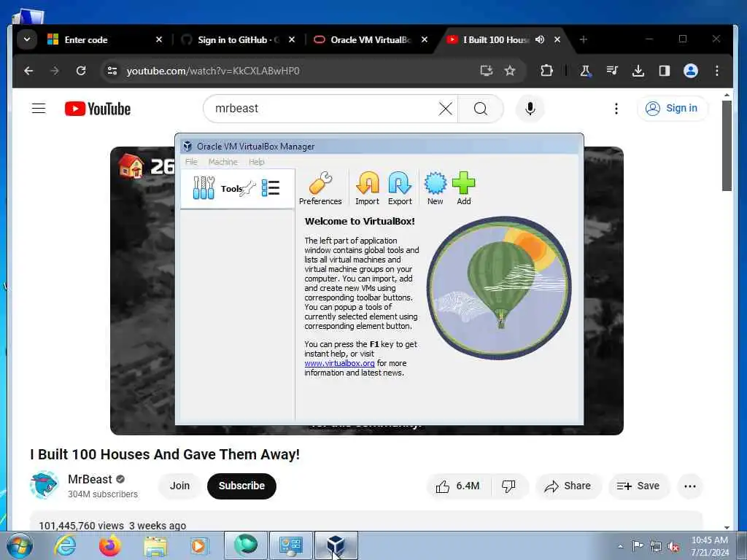Open the Windows Start menu
747x560 pixels.
pos(20,546)
